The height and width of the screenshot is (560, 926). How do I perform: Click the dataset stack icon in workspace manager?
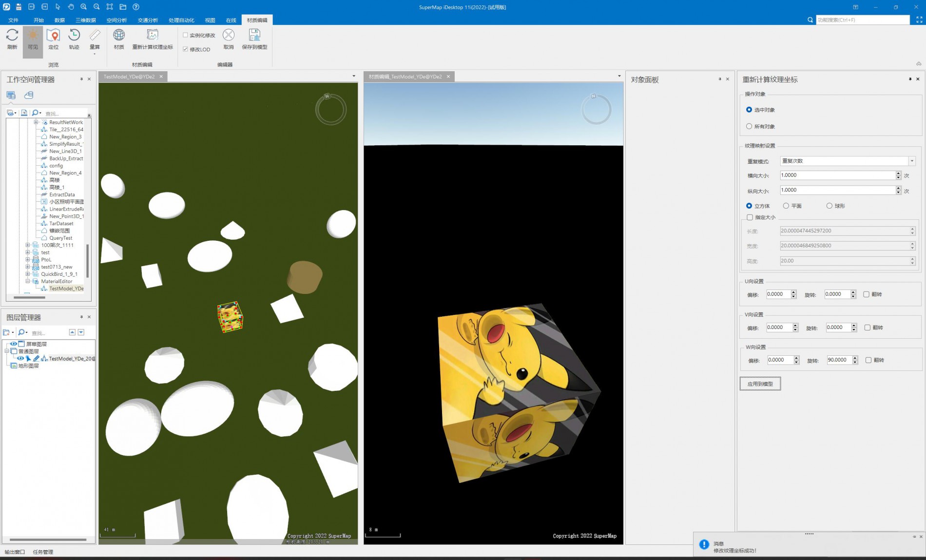[29, 95]
